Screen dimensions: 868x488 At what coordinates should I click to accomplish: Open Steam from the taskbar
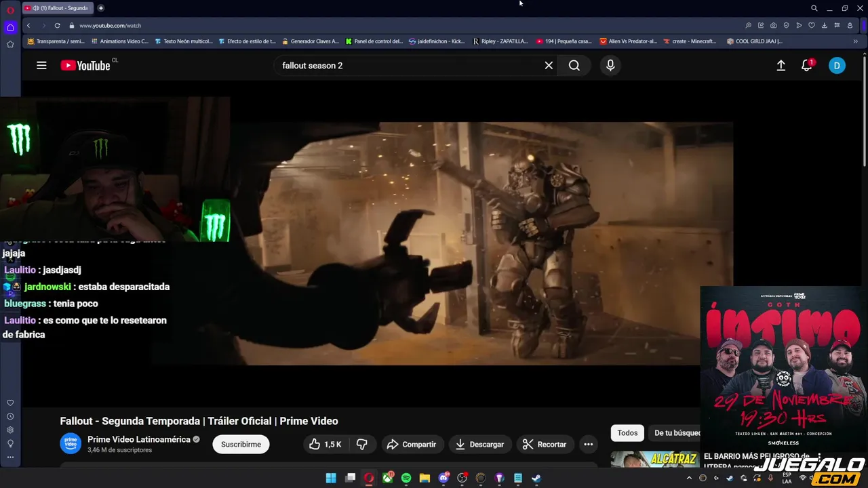[536, 479]
